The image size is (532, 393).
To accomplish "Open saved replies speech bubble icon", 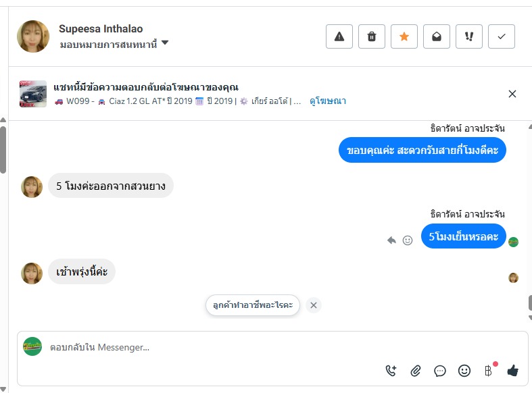I will [x=440, y=370].
